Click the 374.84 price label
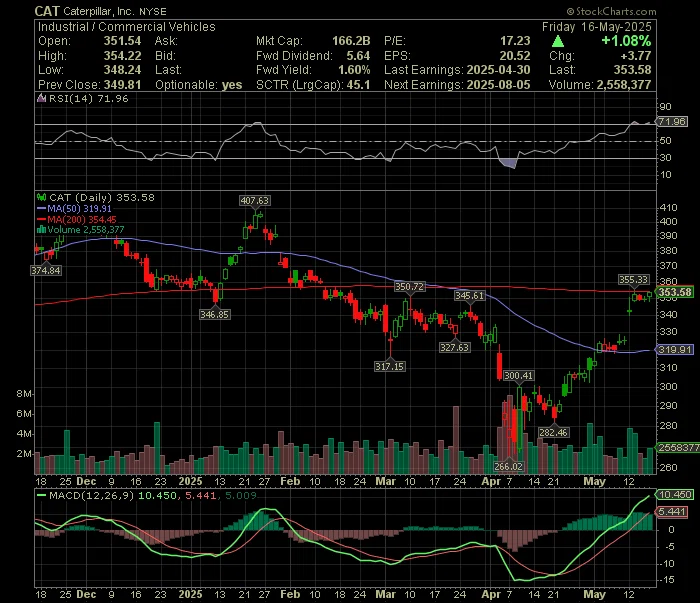The image size is (700, 603). pos(46,270)
